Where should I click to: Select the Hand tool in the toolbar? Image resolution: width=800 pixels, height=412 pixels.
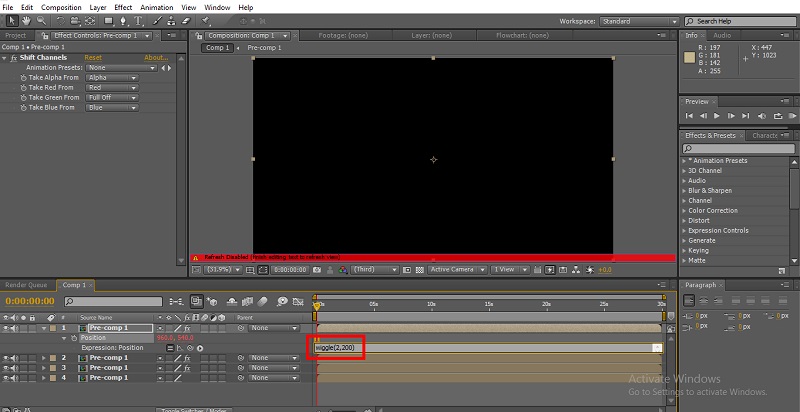point(24,20)
